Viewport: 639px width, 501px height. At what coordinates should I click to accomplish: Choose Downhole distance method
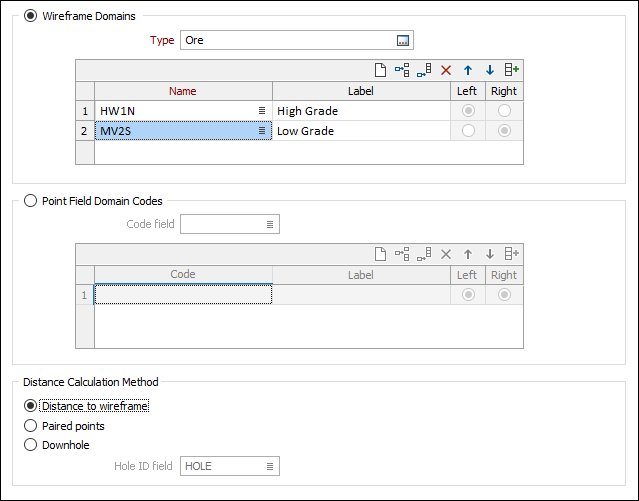[31, 445]
